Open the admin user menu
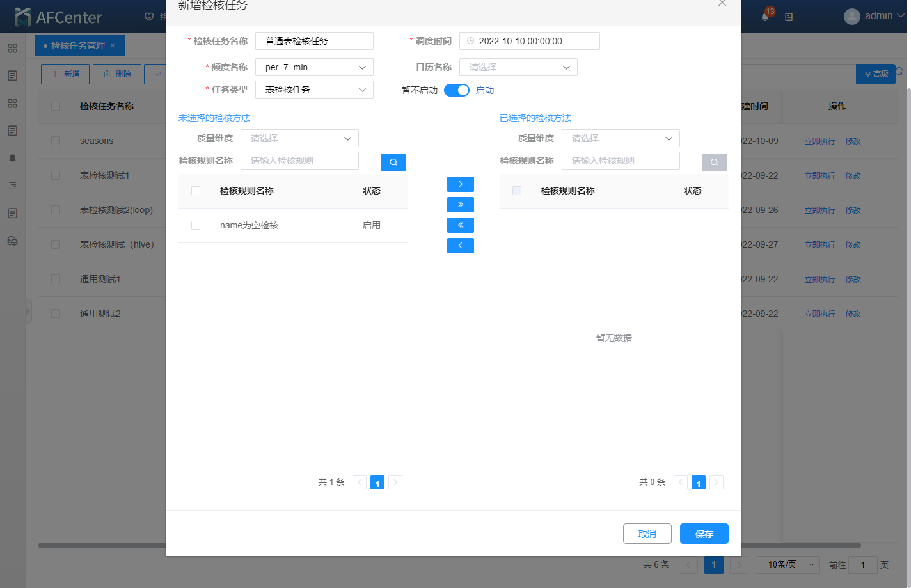This screenshot has height=588, width=911. 874,16
